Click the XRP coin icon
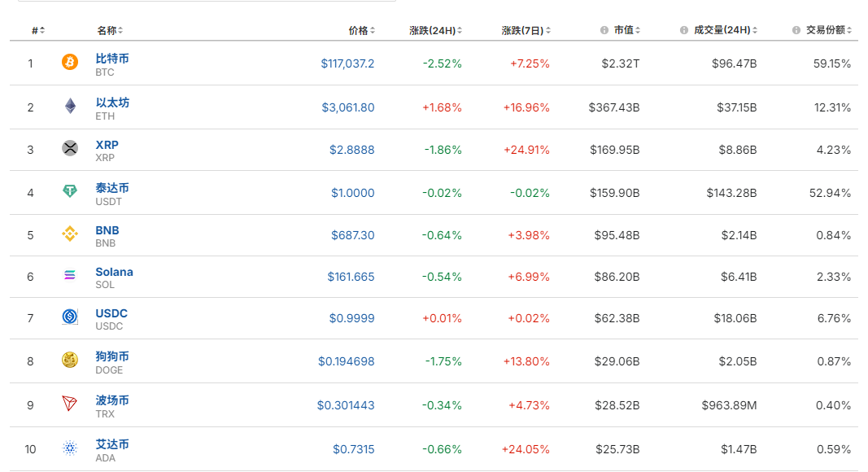 click(x=70, y=148)
